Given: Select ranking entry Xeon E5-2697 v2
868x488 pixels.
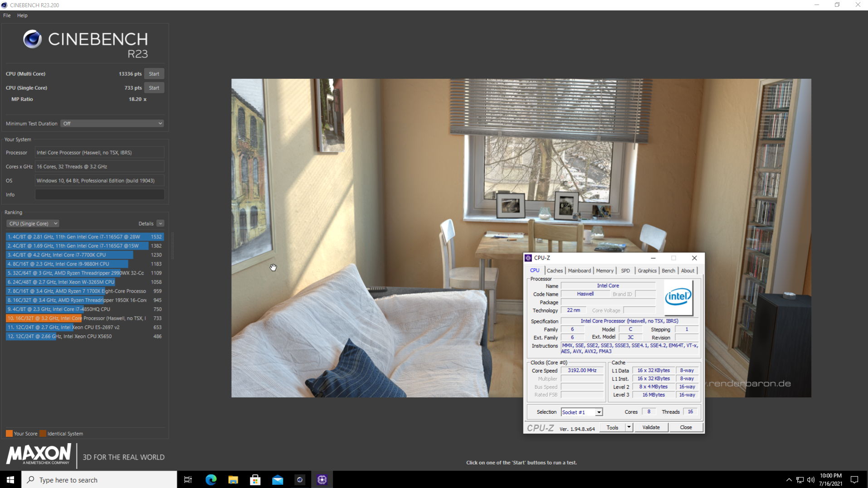Looking at the screenshot, I should click(85, 328).
